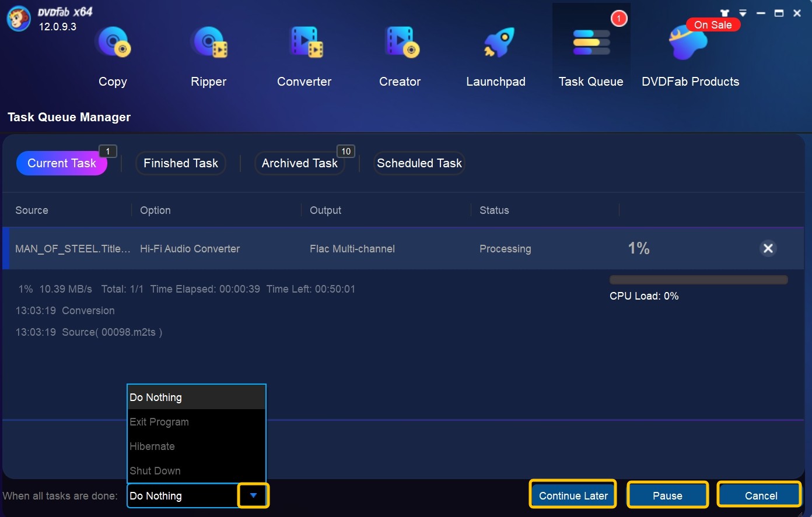
Task: Click the Task Queue Manager heading
Action: point(69,117)
